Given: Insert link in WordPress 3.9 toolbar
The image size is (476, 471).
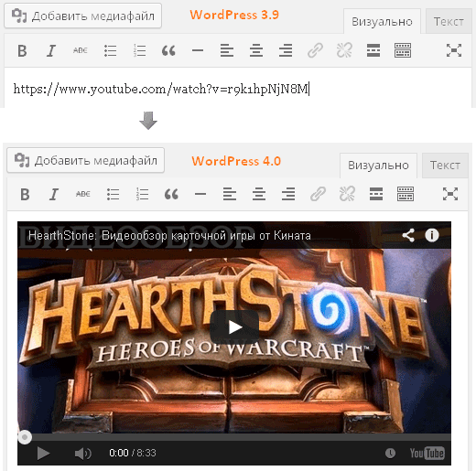Looking at the screenshot, I should pos(315,50).
